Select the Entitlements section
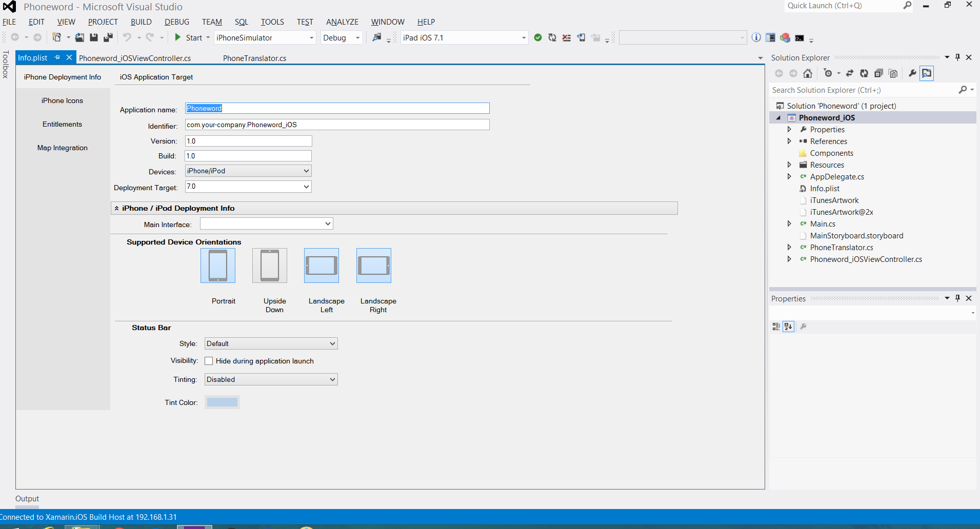Screen dimensions: 980x529 point(62,125)
